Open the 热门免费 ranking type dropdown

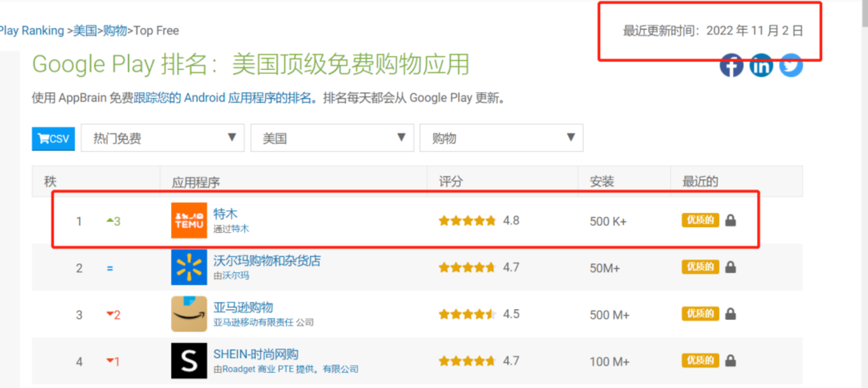click(x=163, y=138)
